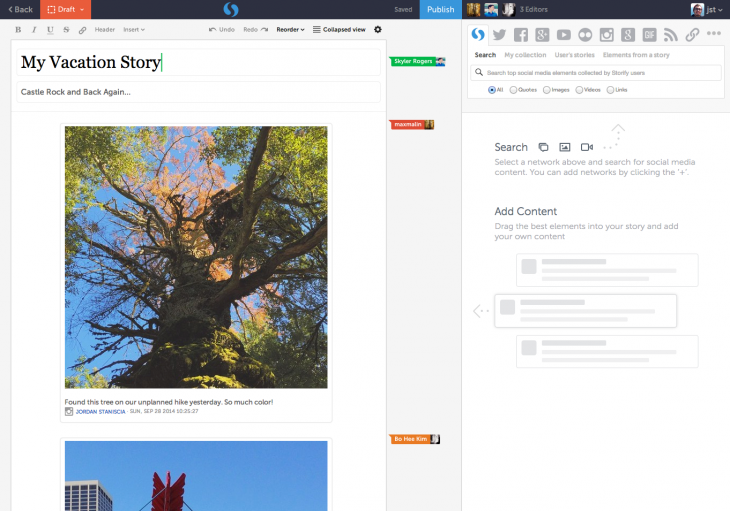Open editor settings gear icon
Image resolution: width=730 pixels, height=511 pixels.
pyautogui.click(x=377, y=30)
